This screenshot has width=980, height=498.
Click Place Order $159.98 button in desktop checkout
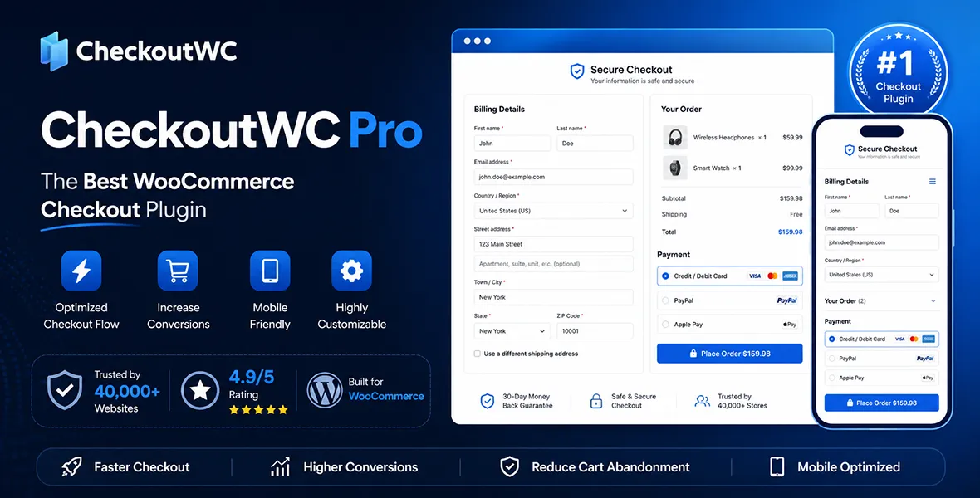729,354
